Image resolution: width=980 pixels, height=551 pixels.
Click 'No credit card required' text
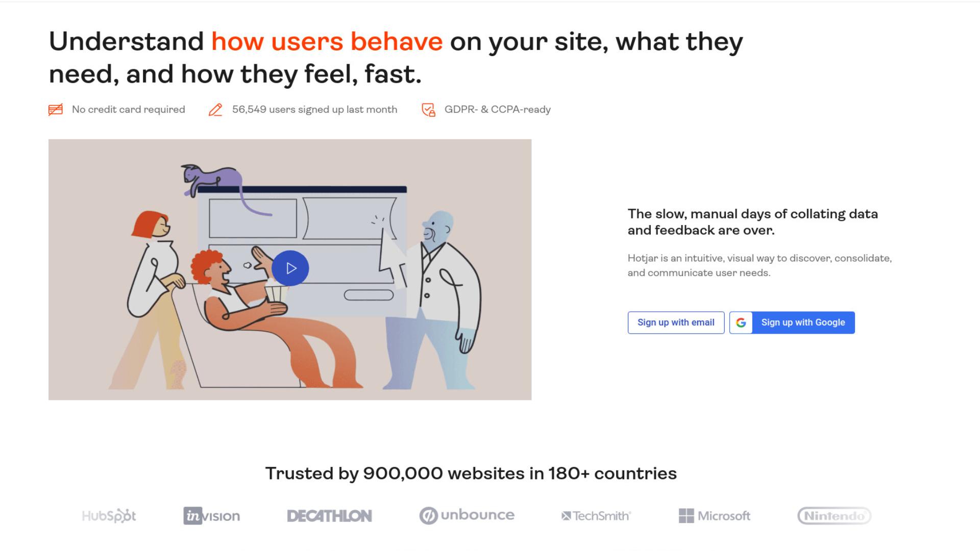129,110
